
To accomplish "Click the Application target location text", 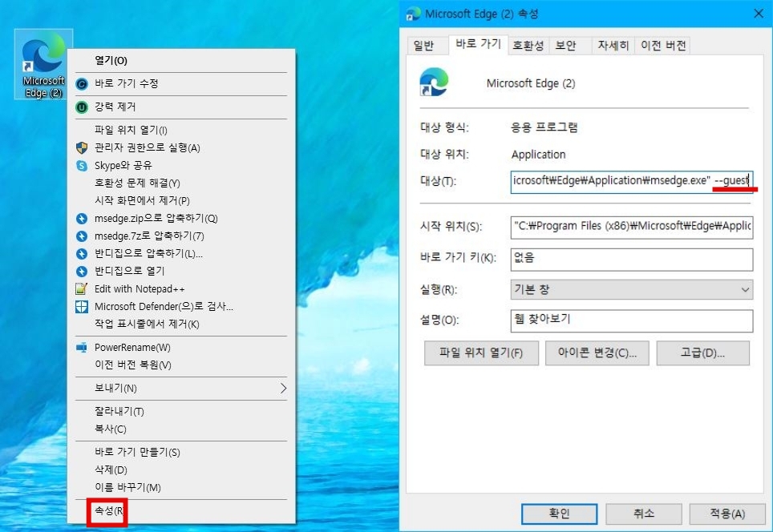I will [x=538, y=155].
